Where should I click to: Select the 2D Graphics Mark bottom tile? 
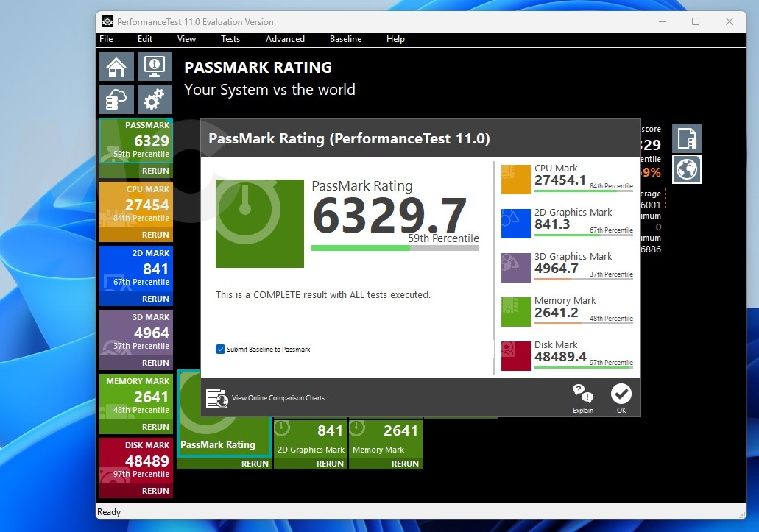tap(310, 439)
